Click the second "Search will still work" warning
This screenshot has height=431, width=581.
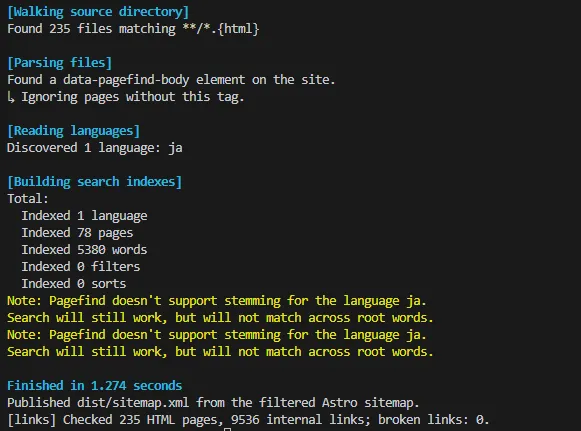pyautogui.click(x=220, y=352)
